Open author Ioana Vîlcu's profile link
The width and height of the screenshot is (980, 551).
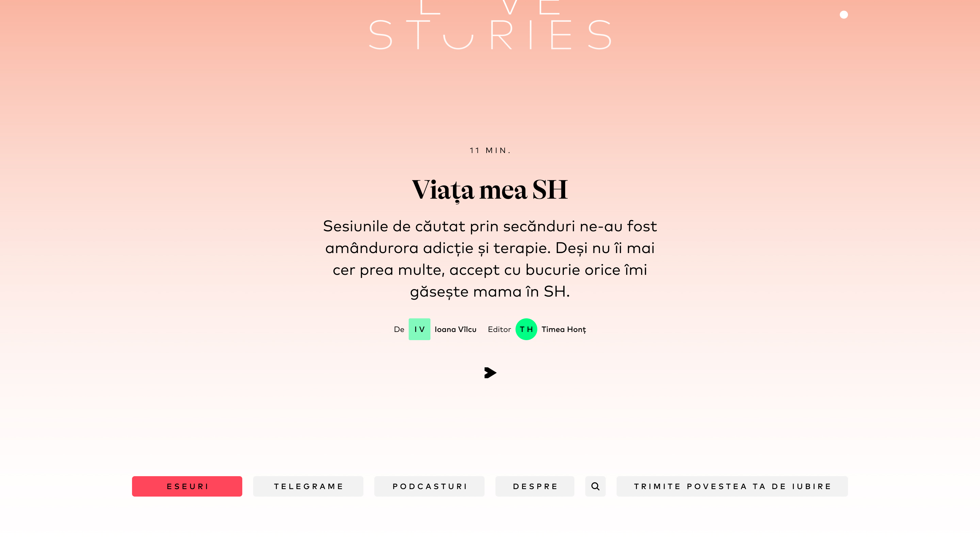click(455, 329)
